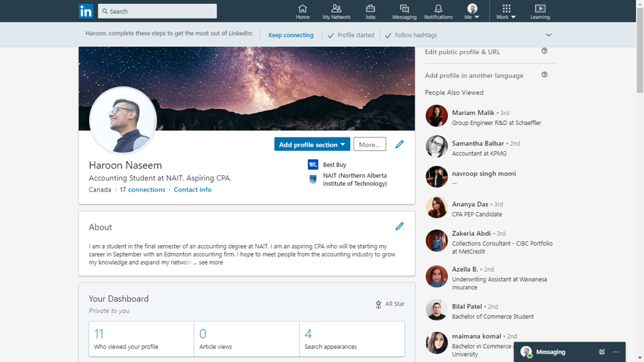Click the LinkedIn logo icon
The image size is (644, 362).
click(x=86, y=11)
